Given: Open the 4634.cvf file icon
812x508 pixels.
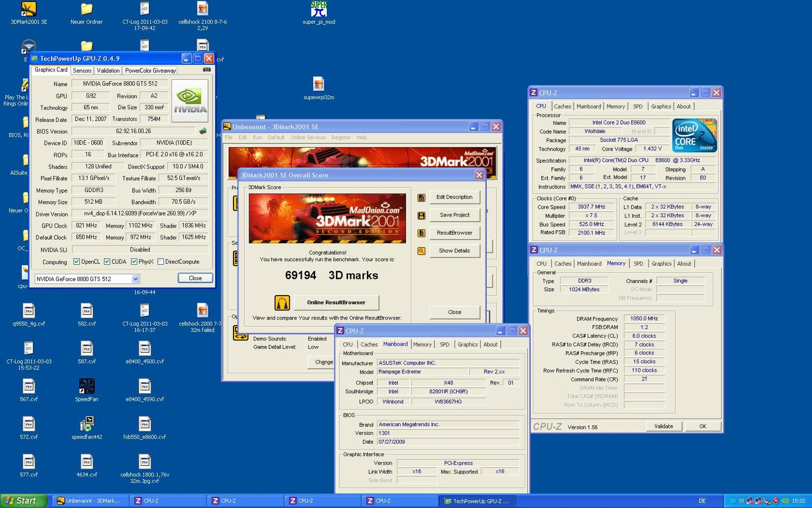Looking at the screenshot, I should (87, 461).
